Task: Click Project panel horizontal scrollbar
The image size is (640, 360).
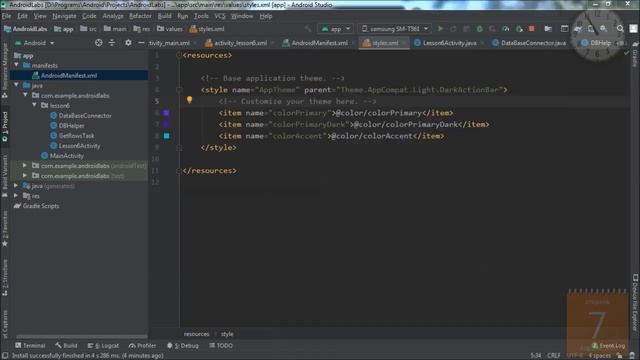Action: [81, 337]
